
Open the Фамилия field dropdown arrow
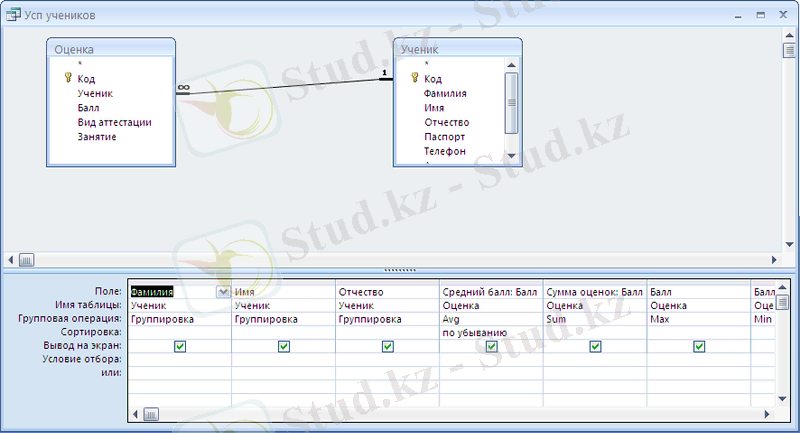(x=223, y=292)
